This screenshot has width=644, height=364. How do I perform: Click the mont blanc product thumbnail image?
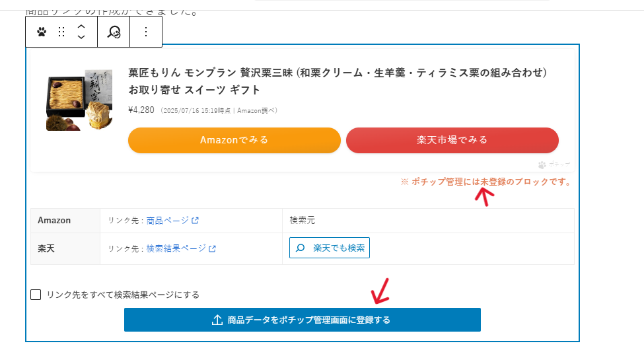click(79, 100)
